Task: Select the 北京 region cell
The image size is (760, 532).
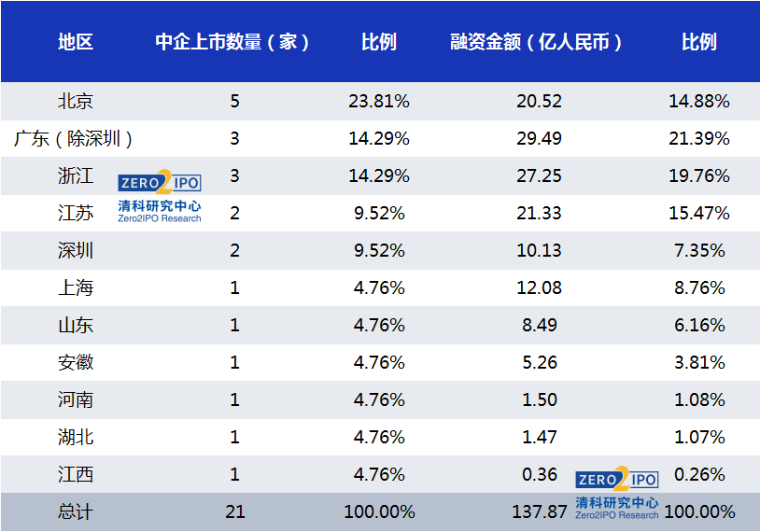Action: point(76,101)
